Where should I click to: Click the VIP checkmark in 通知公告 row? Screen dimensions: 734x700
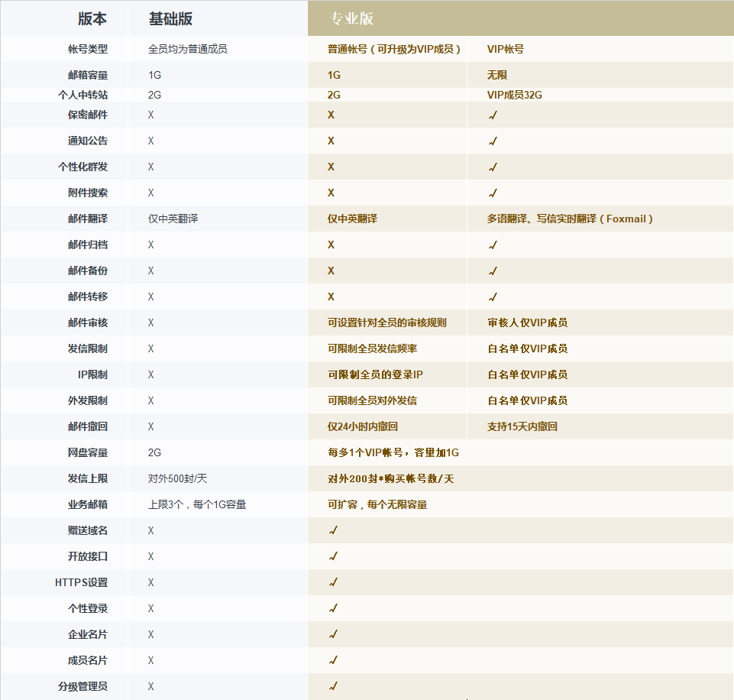(493, 141)
